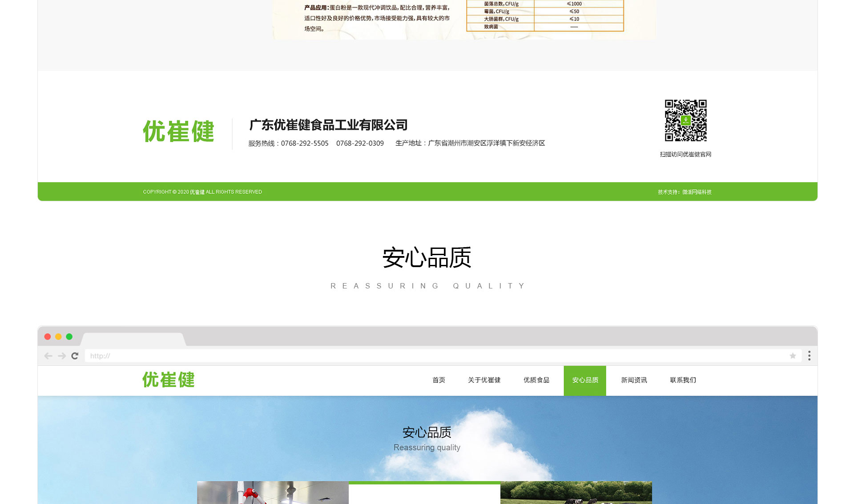854x504 pixels.
Task: Click the large 优崔健 footer logo
Action: [x=178, y=132]
